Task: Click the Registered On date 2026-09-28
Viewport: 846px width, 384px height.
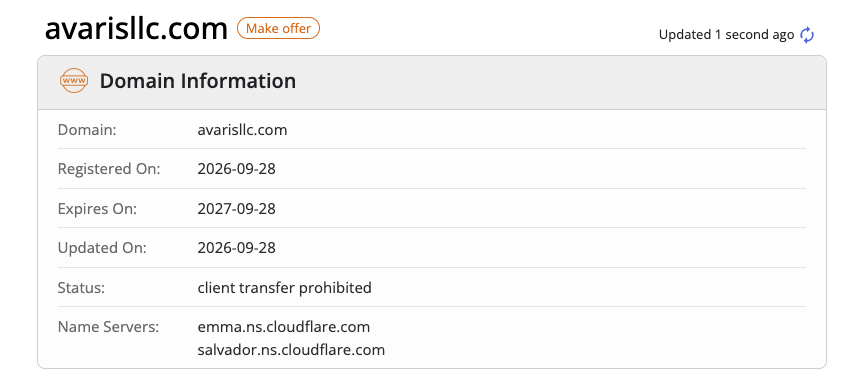Action: coord(236,169)
